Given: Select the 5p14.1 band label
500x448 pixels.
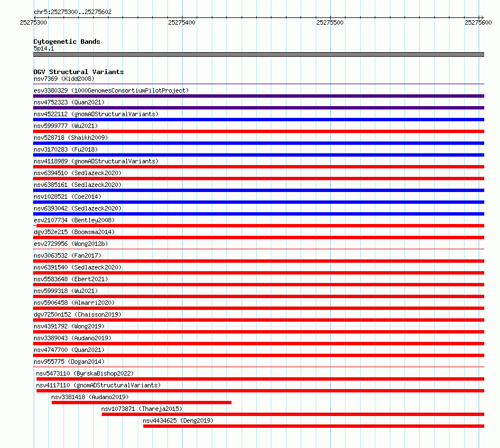Looking at the screenshot, I should click(44, 48).
